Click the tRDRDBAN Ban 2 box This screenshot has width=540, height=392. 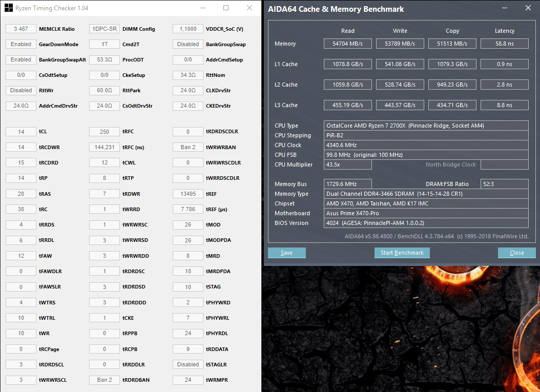105,380
